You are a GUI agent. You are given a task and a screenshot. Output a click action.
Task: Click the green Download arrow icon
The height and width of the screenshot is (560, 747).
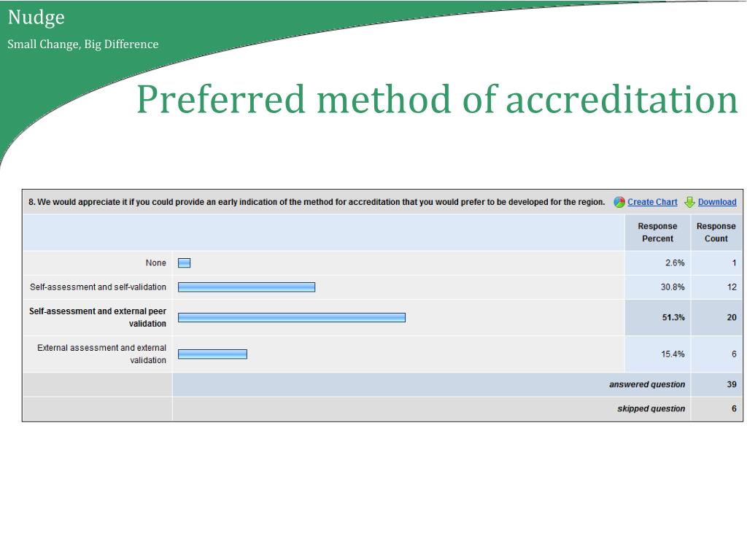(689, 202)
